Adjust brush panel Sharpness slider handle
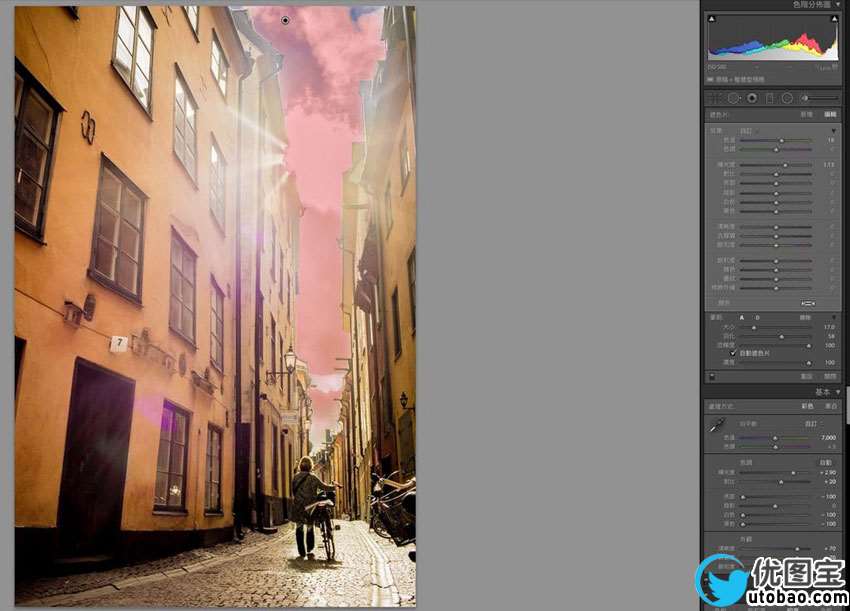This screenshot has width=850, height=611. click(776, 261)
